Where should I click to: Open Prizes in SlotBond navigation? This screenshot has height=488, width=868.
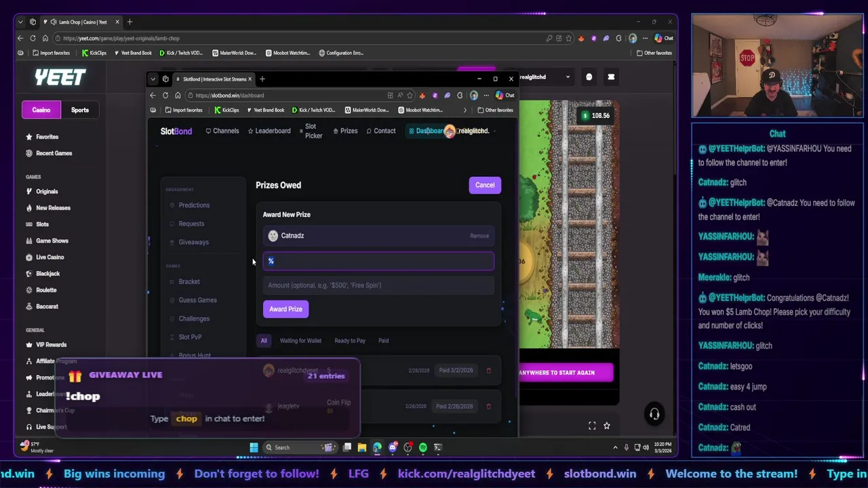pyautogui.click(x=346, y=131)
